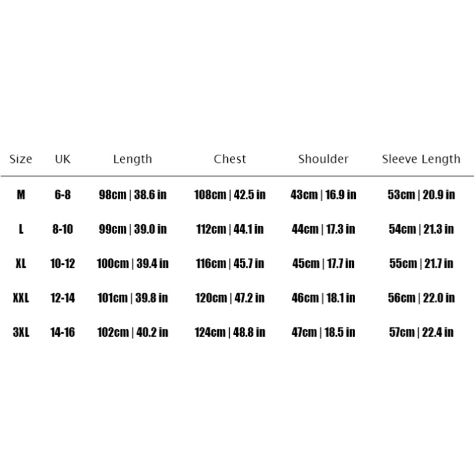The width and height of the screenshot is (476, 476).
Task: Click the Length column header
Action: [133, 159]
